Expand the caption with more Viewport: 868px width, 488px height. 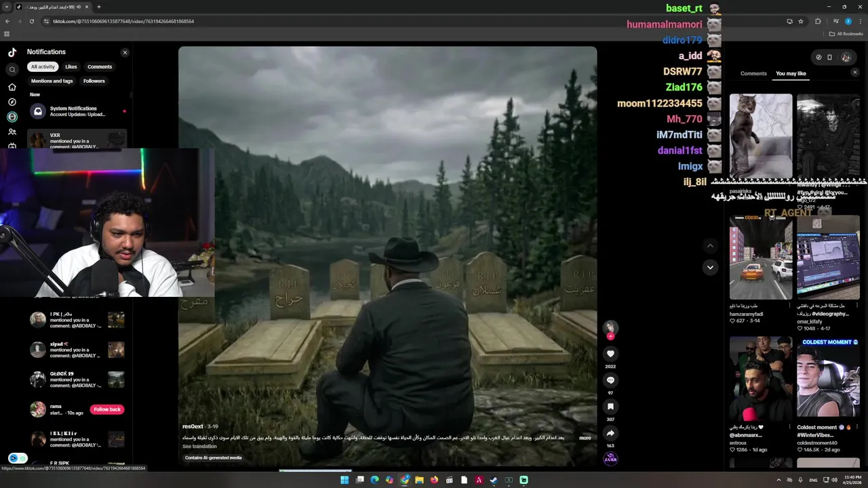pos(585,438)
